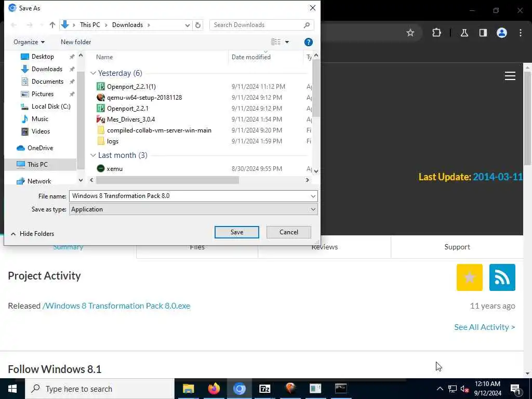Select Pictures in navigation pane
Image resolution: width=532 pixels, height=399 pixels.
43,94
